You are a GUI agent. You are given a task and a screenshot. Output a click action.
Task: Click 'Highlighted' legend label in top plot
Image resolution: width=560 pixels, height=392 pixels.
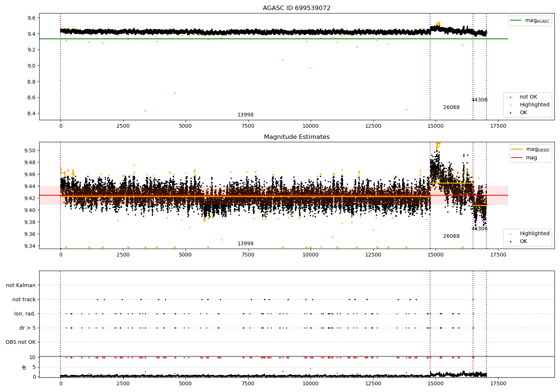click(x=534, y=105)
